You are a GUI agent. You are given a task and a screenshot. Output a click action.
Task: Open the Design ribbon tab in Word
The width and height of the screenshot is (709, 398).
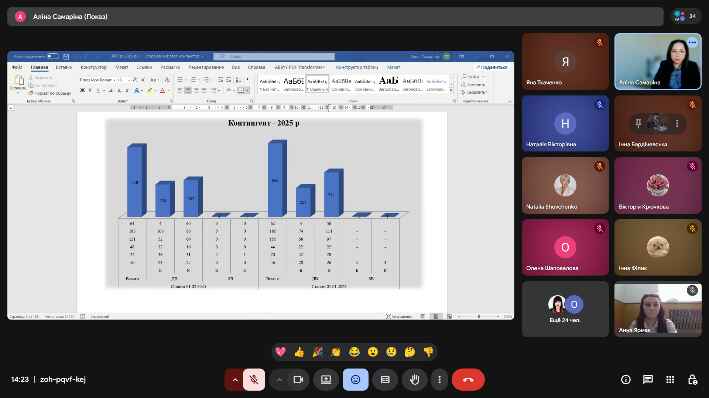pos(93,67)
